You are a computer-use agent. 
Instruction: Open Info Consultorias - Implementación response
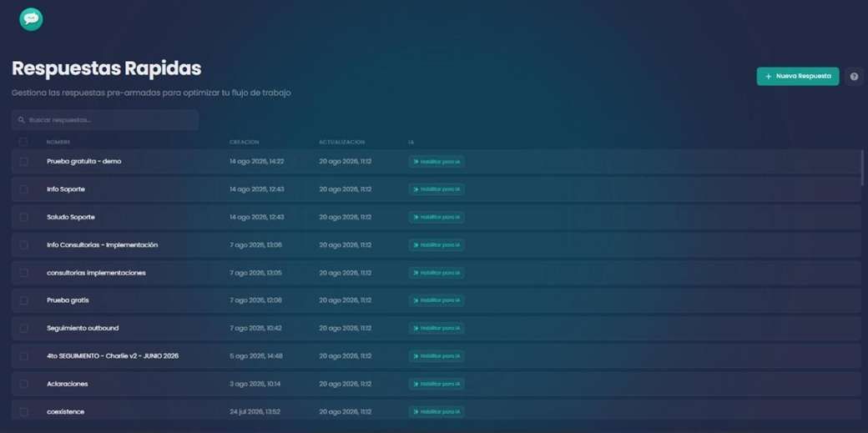103,244
